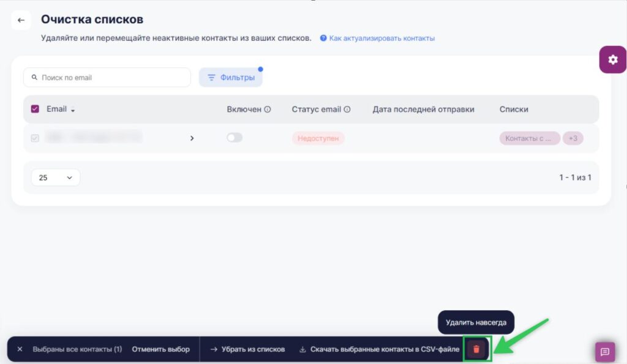Click the info icon next to Включен
Viewport: 627px width, 364px height.
(268, 110)
